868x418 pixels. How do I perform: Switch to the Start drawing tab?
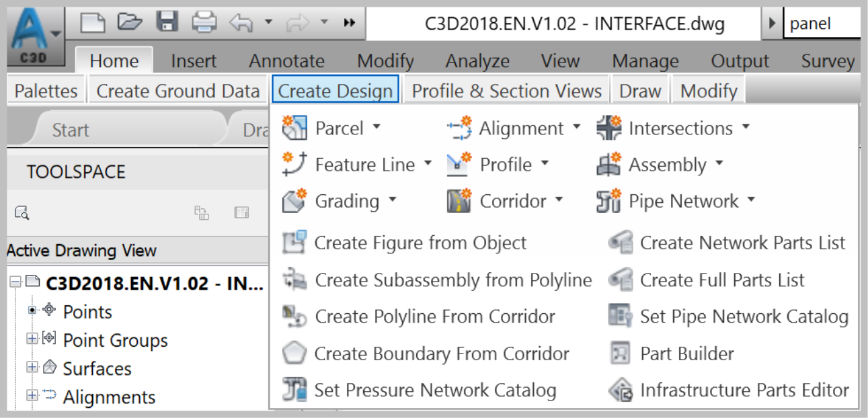[x=71, y=130]
